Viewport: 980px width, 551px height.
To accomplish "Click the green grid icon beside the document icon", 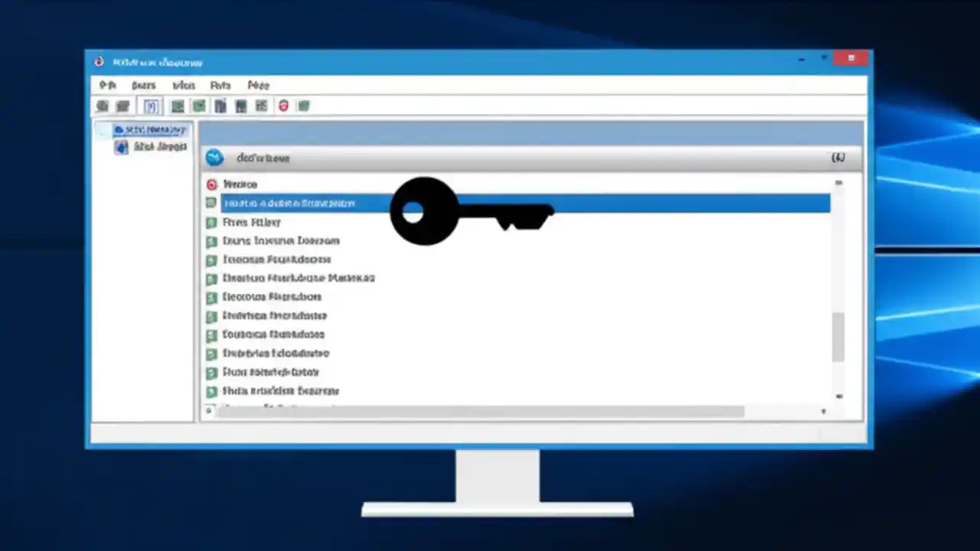I will point(177,106).
